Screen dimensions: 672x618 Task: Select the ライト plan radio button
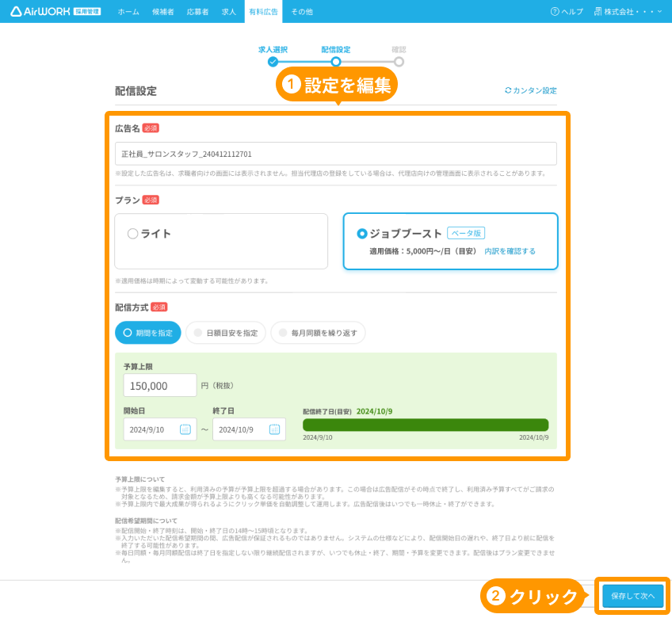click(x=132, y=234)
